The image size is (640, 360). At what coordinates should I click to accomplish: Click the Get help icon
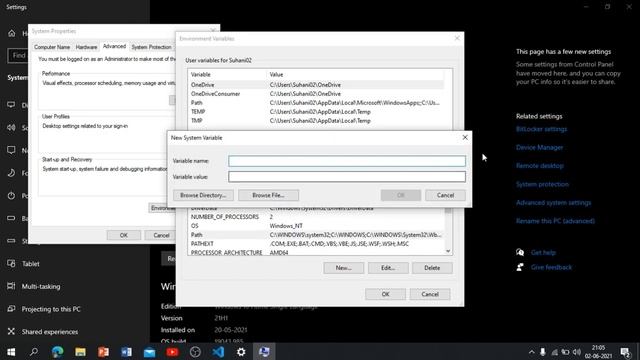click(x=520, y=252)
